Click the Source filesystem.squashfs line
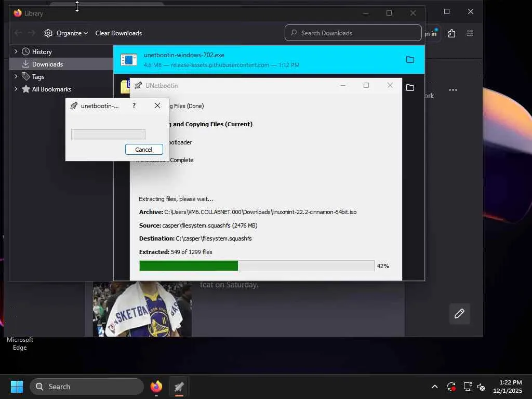This screenshot has width=532, height=399. 198,225
